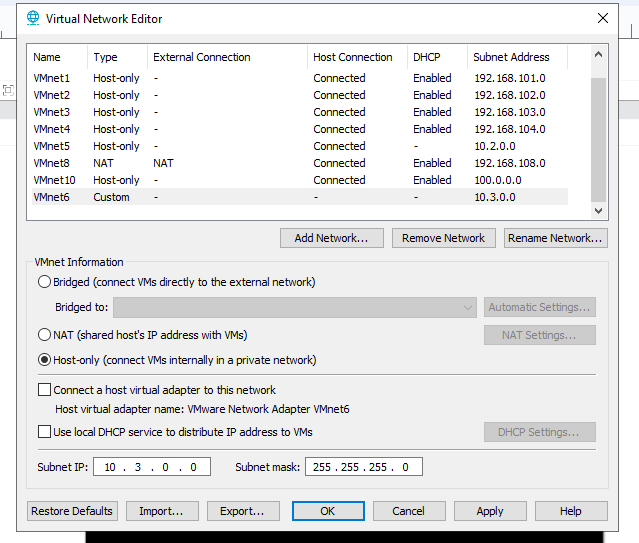Select the VMnet8 NAT network row
This screenshot has height=543, width=639.
(x=300, y=163)
